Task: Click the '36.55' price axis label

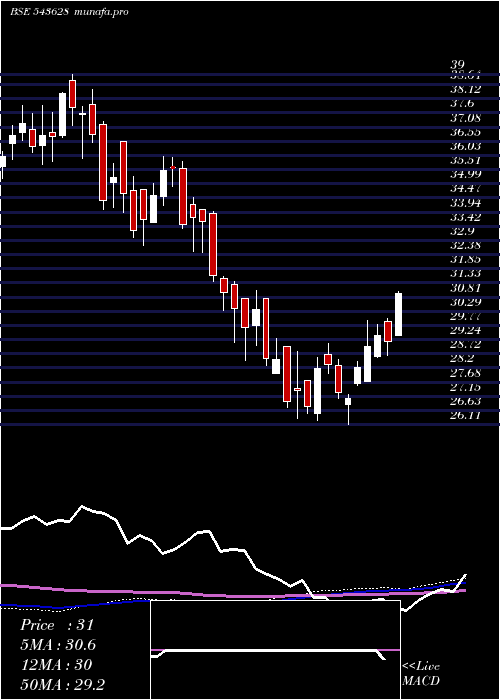Action: (x=466, y=132)
